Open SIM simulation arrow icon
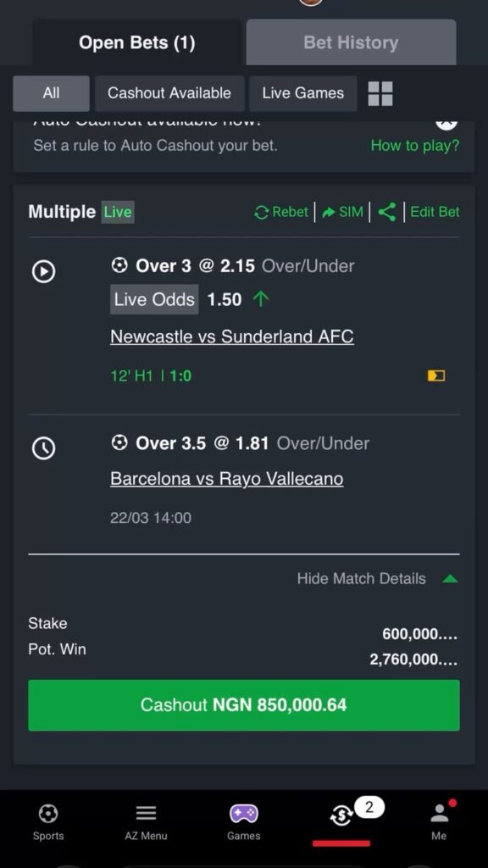 [329, 212]
